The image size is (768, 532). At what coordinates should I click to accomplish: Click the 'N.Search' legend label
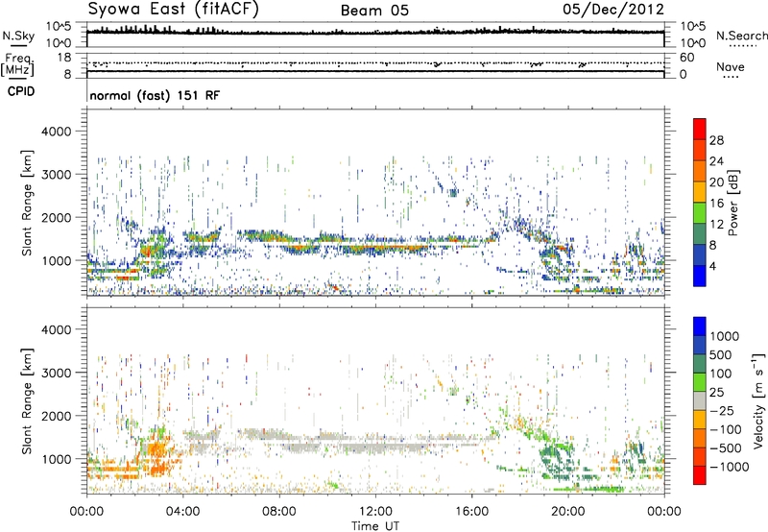pyautogui.click(x=741, y=36)
